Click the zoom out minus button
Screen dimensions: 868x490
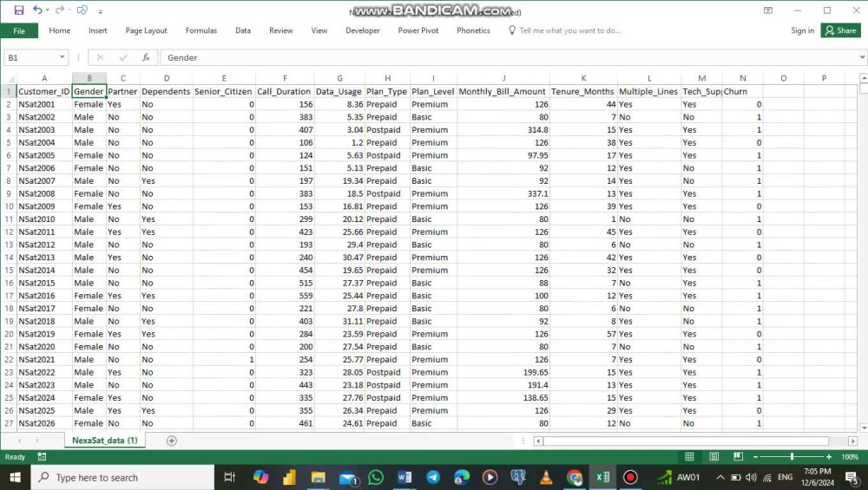(x=756, y=457)
